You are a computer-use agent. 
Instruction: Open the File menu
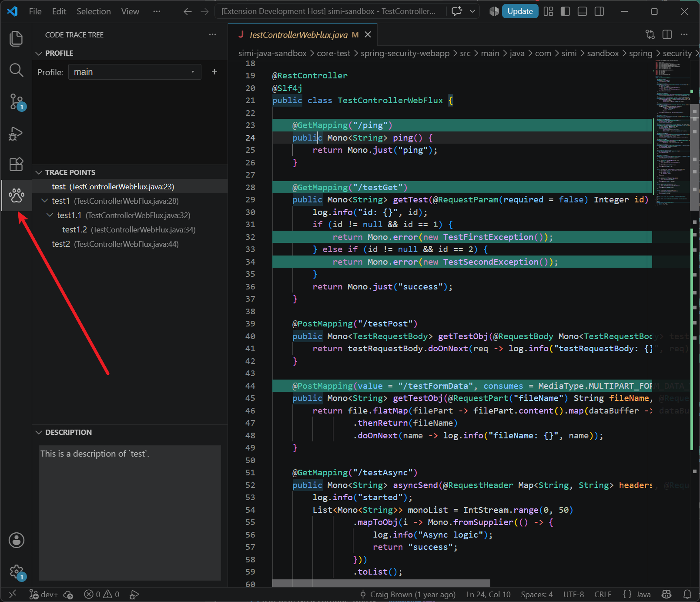tap(35, 11)
